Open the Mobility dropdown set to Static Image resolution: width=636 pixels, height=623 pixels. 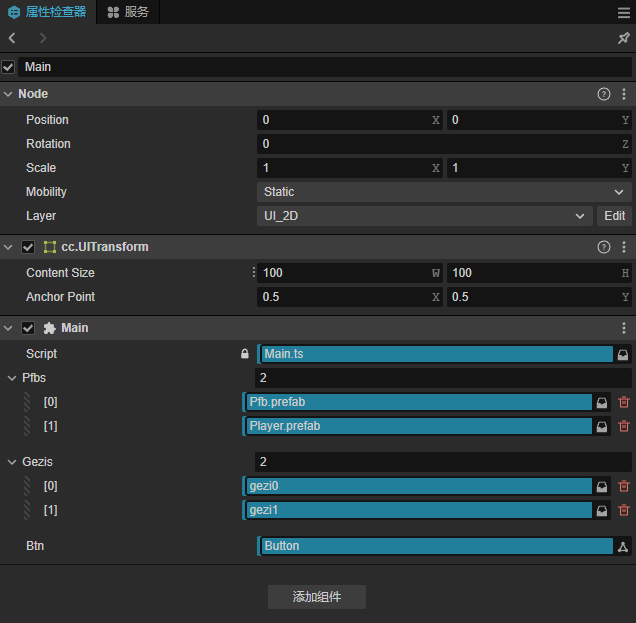444,192
